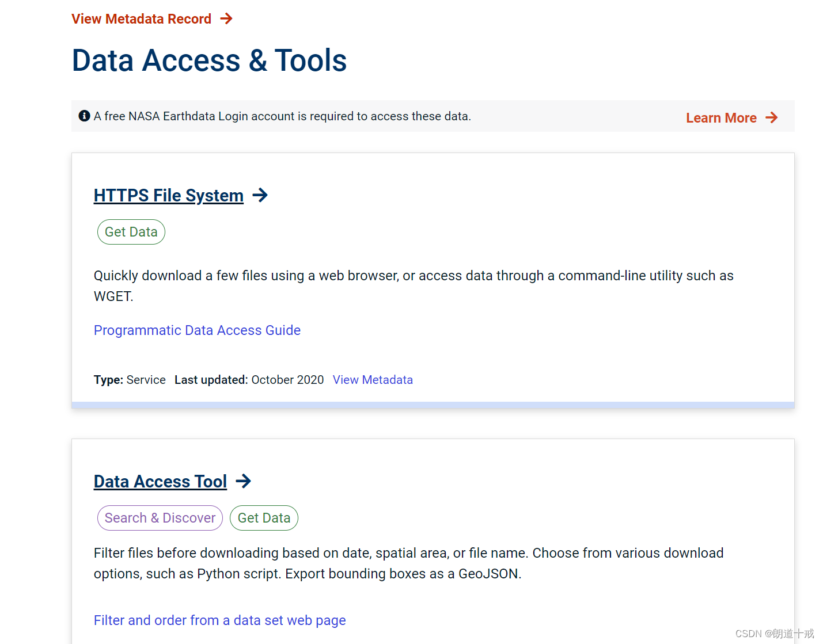This screenshot has height=644, width=823.
Task: Open the View Metadata link in service card
Action: pyautogui.click(x=373, y=380)
